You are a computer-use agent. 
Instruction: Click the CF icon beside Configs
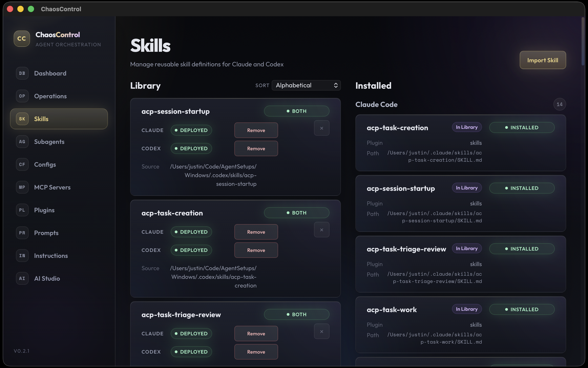tap(22, 164)
